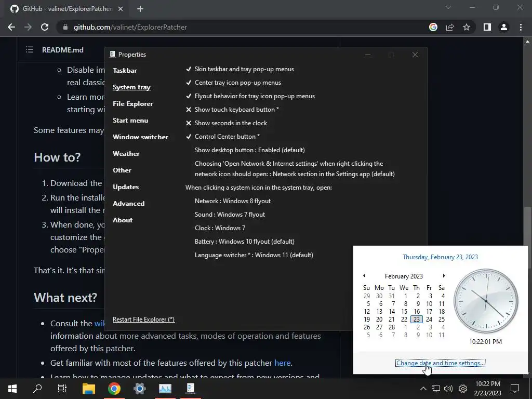Select System tray section
This screenshot has height=399, width=532.
coord(131,87)
